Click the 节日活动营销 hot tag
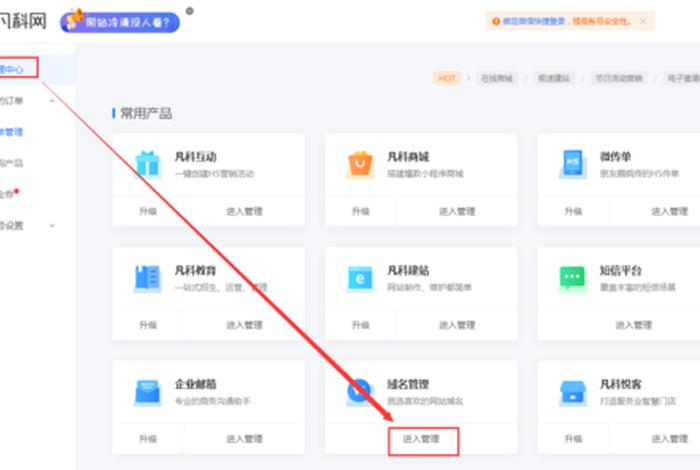The height and width of the screenshot is (470, 700). [619, 79]
